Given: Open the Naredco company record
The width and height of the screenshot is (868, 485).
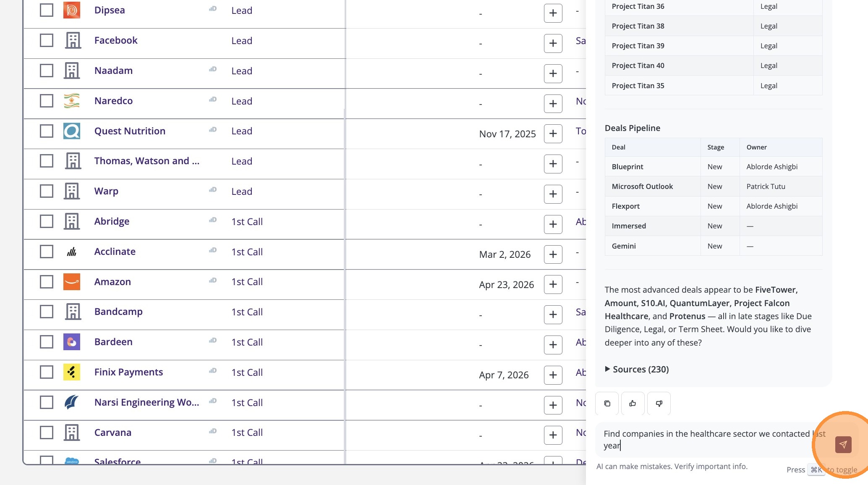Looking at the screenshot, I should [x=113, y=101].
